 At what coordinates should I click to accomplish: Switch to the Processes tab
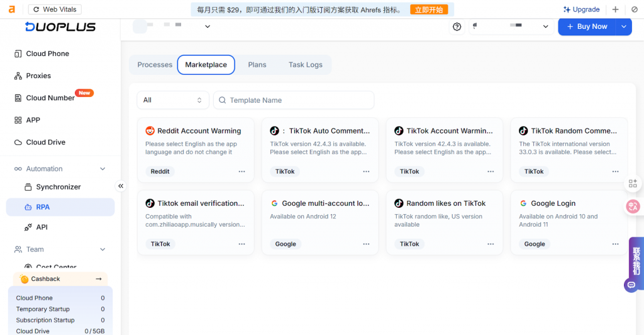(155, 65)
